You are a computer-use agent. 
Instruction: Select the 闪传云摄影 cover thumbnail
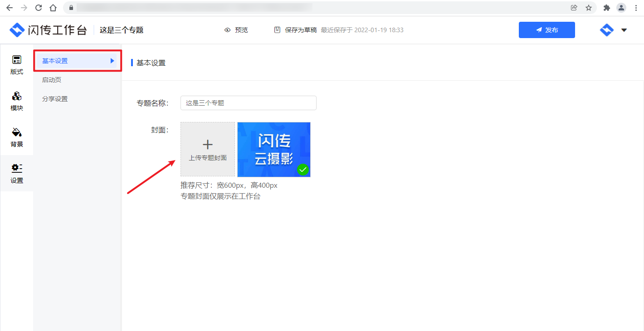[x=274, y=149]
